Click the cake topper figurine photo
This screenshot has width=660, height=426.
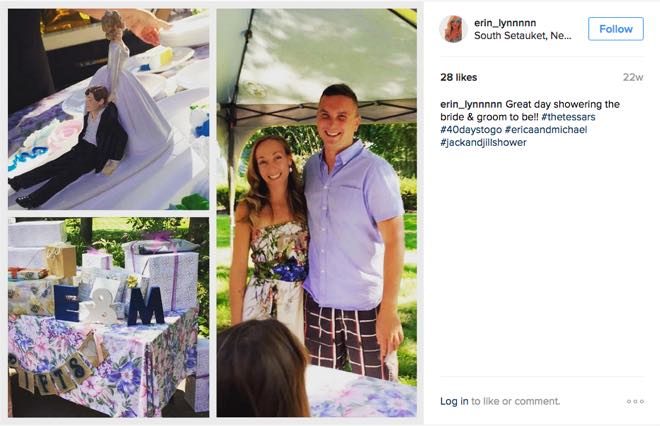(109, 109)
